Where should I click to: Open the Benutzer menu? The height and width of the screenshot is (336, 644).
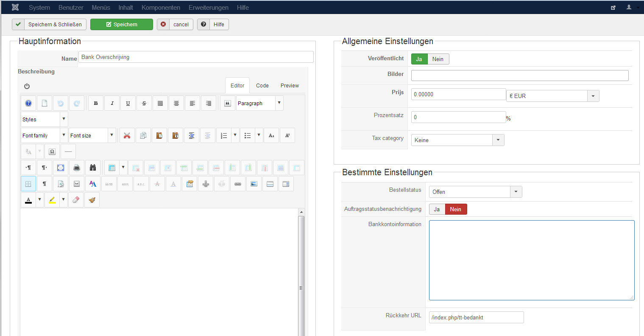pyautogui.click(x=71, y=7)
